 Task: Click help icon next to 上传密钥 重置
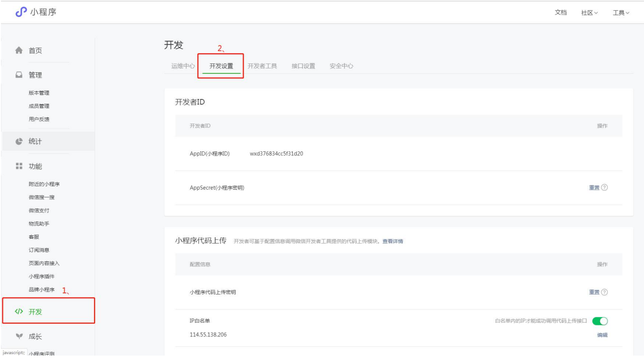pyautogui.click(x=605, y=292)
